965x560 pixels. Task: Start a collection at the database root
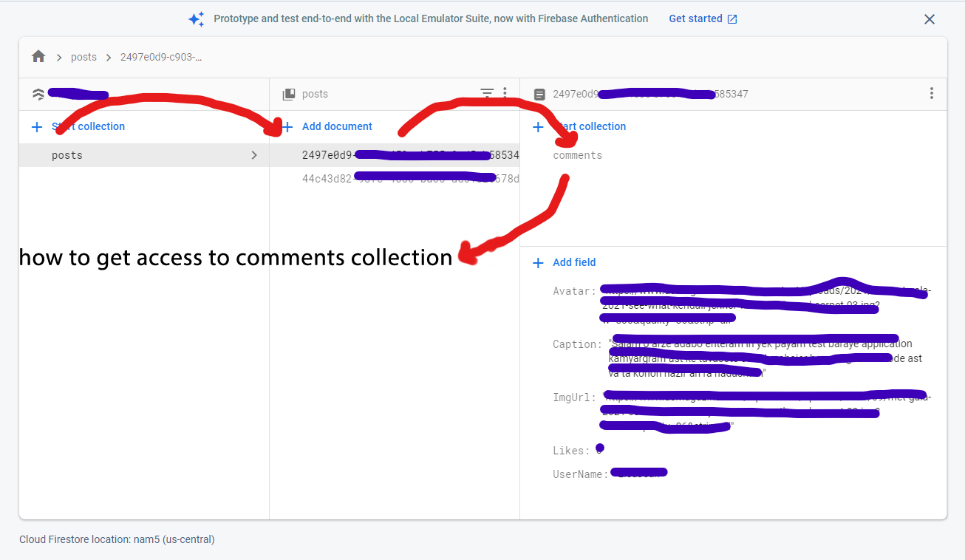coord(78,126)
